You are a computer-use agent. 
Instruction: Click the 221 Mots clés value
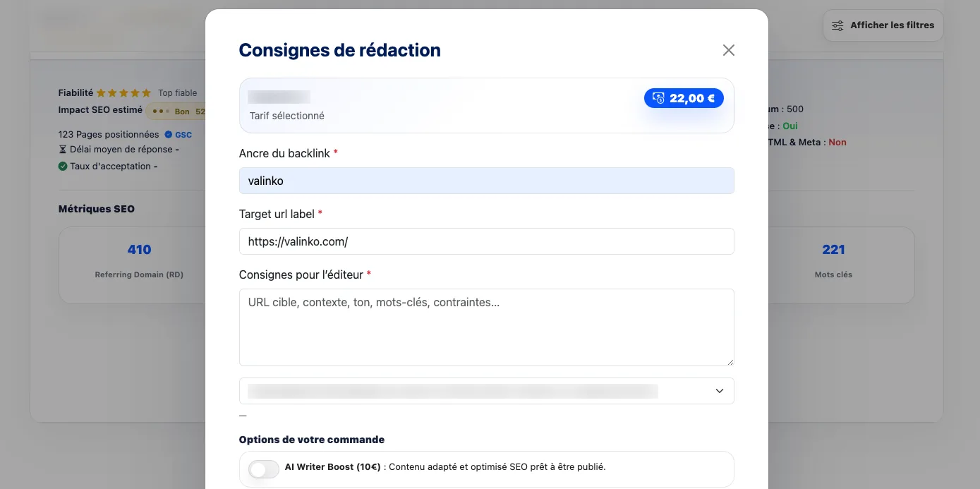coord(833,249)
